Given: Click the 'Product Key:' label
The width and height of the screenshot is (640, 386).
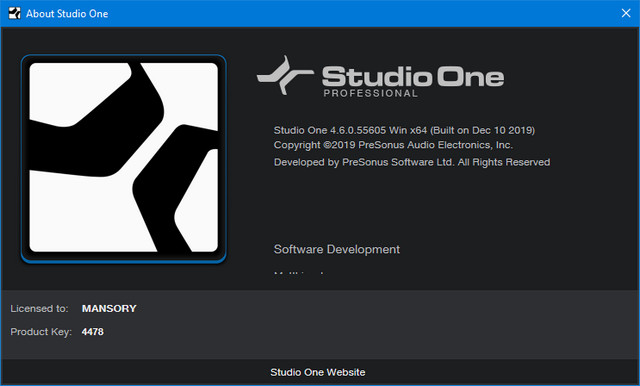Looking at the screenshot, I should [x=41, y=332].
